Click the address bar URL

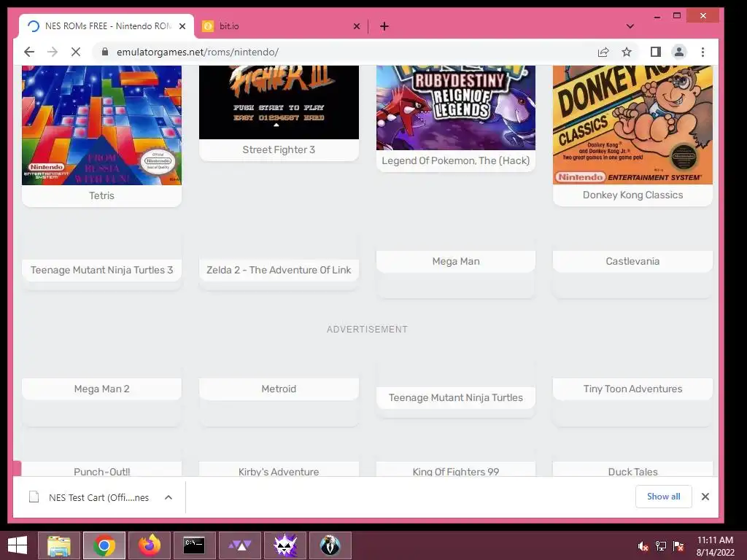197,52
